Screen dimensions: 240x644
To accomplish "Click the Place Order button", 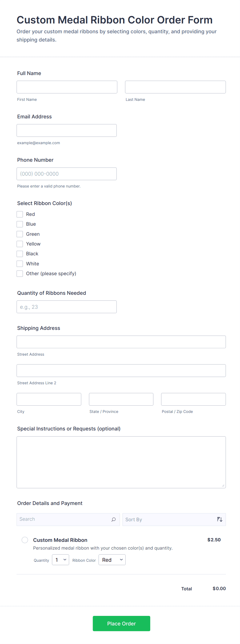I will point(121,623).
